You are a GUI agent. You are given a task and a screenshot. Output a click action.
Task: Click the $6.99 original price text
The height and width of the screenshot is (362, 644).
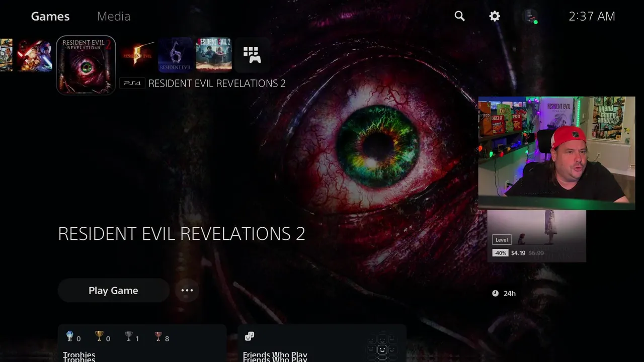[536, 253]
